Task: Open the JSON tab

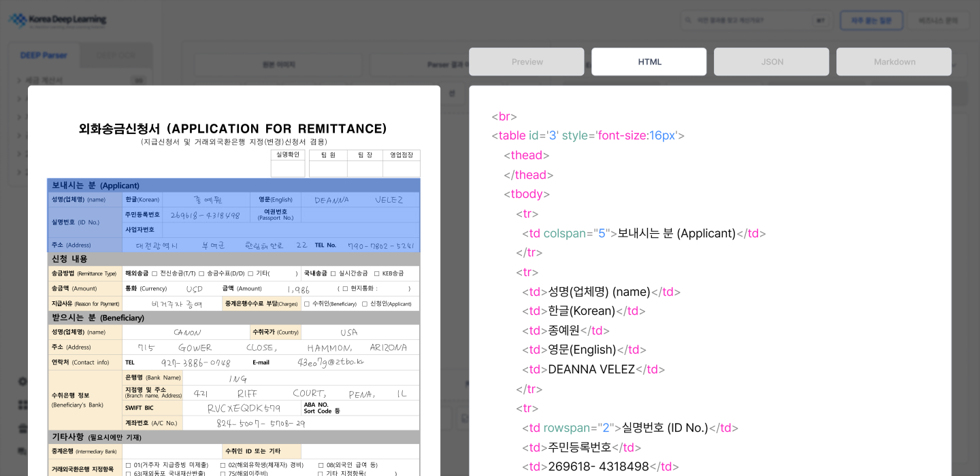Action: (772, 62)
